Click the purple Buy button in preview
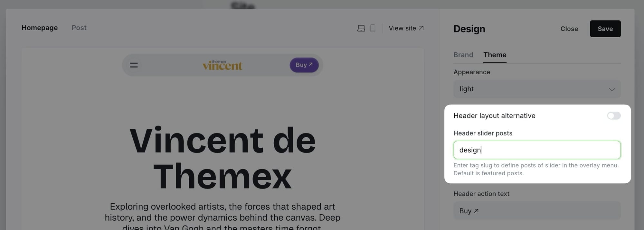644x230 pixels. (x=304, y=65)
